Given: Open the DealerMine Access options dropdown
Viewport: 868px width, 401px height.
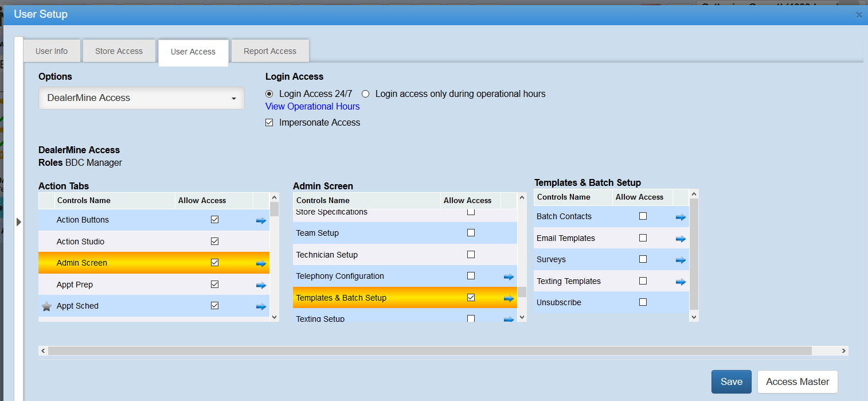Looking at the screenshot, I should (142, 98).
